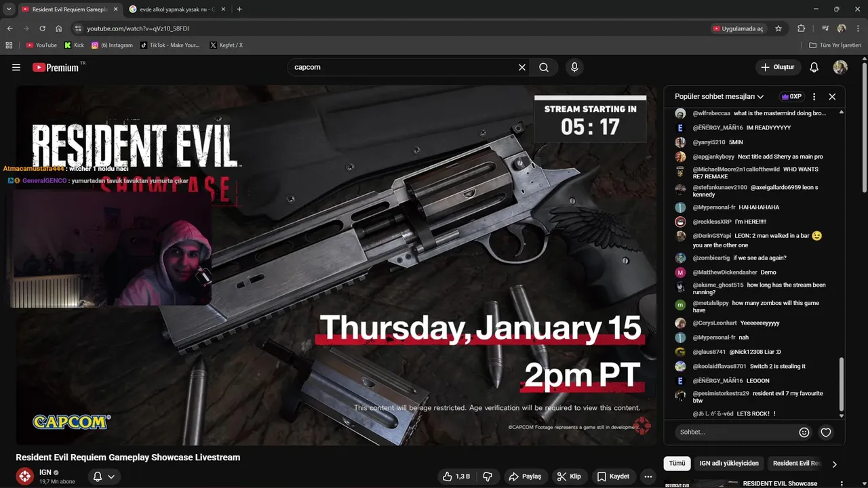The width and height of the screenshot is (868, 488).
Task: Click the Paylaş share button
Action: tap(525, 476)
